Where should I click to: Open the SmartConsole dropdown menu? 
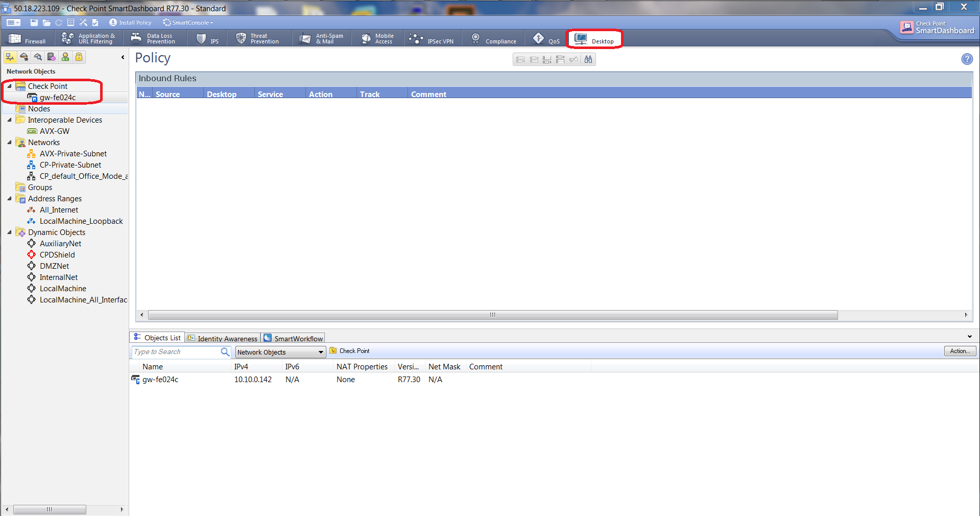[x=188, y=22]
